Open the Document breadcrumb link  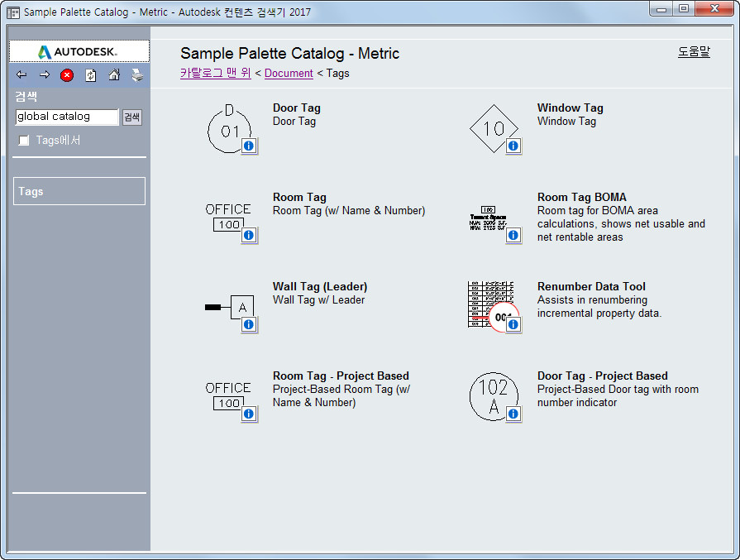coord(289,73)
